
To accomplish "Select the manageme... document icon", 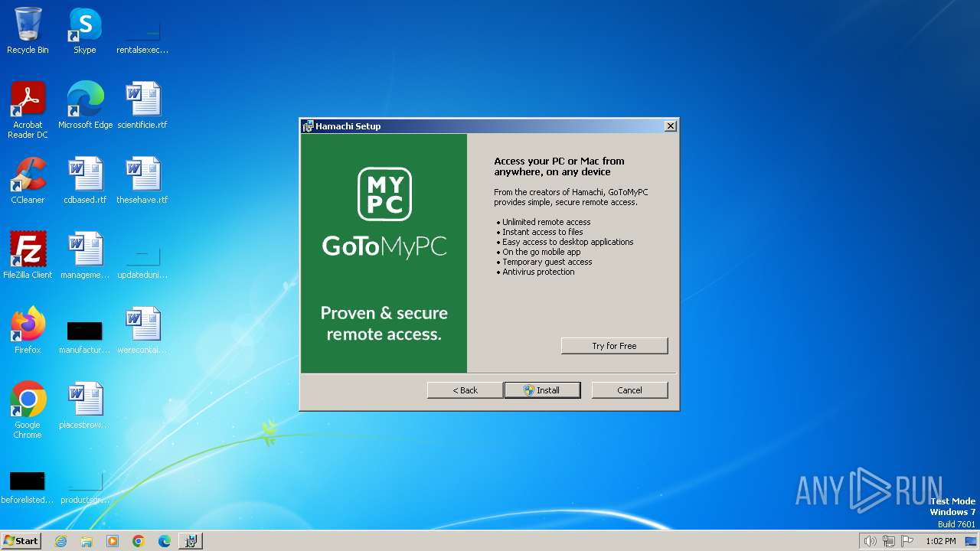I will point(85,256).
